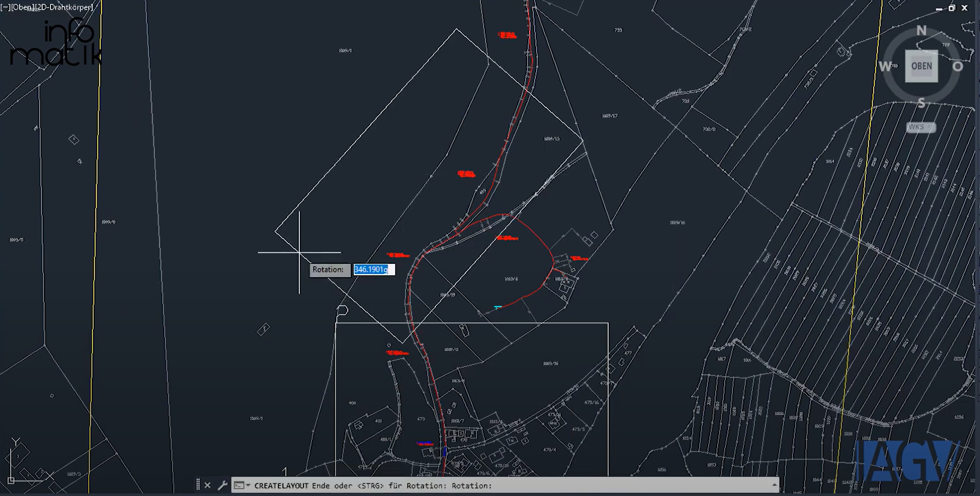Open command line customize wrench menu
This screenshot has width=980, height=496.
[222, 485]
